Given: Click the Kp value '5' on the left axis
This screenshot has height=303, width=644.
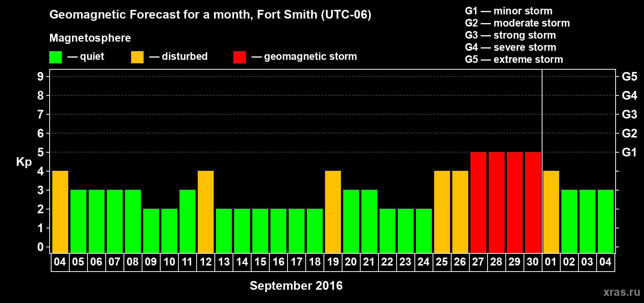Looking at the screenshot, I should 41,152.
